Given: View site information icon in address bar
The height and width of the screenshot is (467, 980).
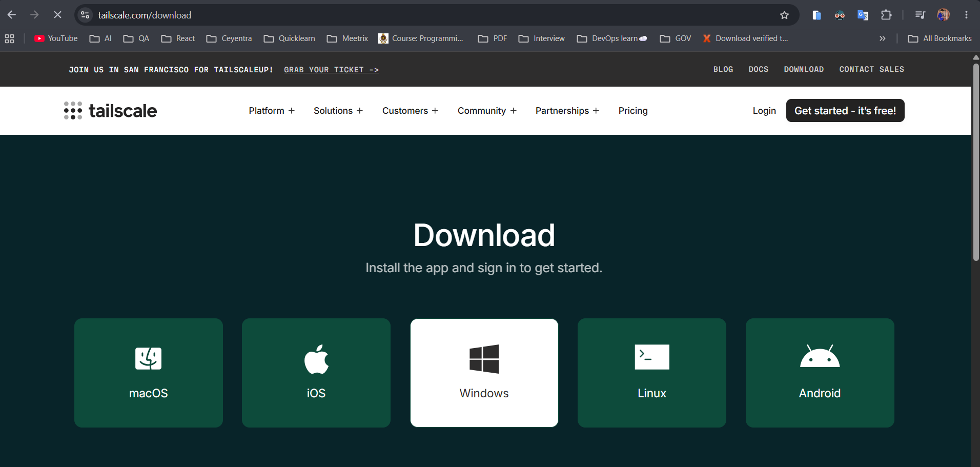Looking at the screenshot, I should (x=86, y=15).
